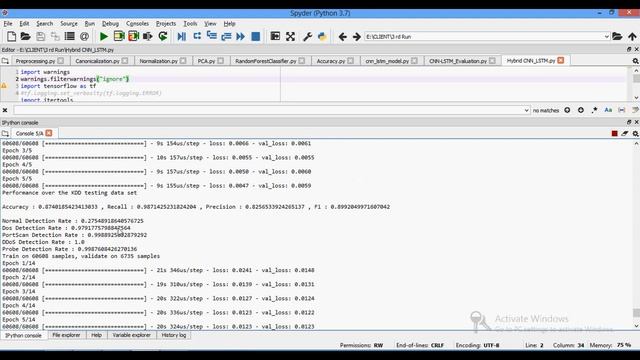Close the find bar with the X
640x360 pixels.
coord(5,110)
